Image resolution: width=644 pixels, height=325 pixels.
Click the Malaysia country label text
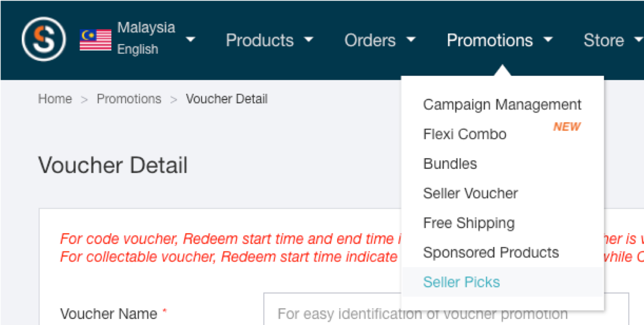(146, 27)
